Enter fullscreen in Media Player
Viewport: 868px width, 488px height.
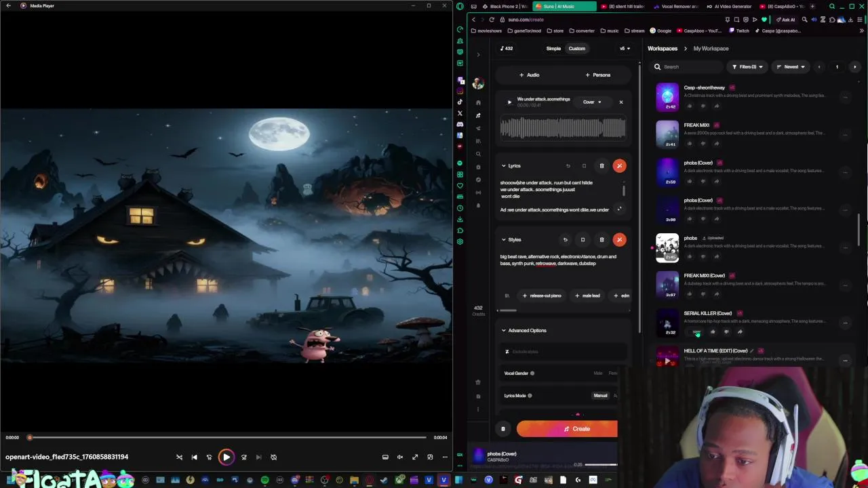point(415,457)
